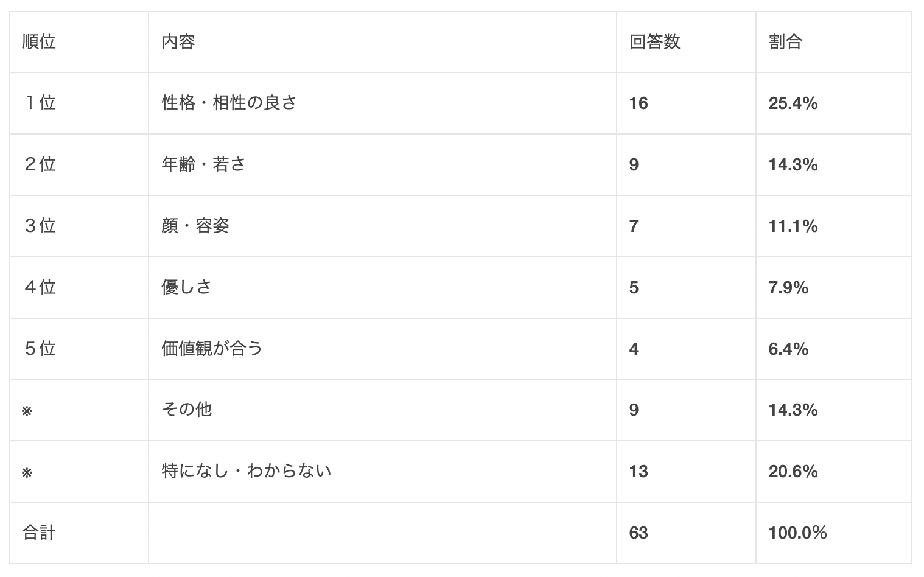Select the total count 63
The width and height of the screenshot is (924, 577).
pyautogui.click(x=639, y=533)
